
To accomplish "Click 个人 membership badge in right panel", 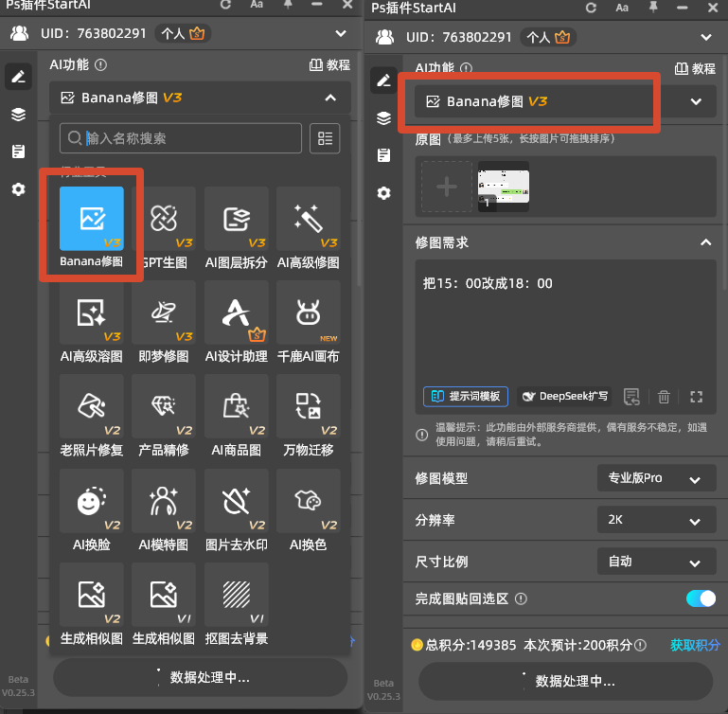I will [x=548, y=37].
